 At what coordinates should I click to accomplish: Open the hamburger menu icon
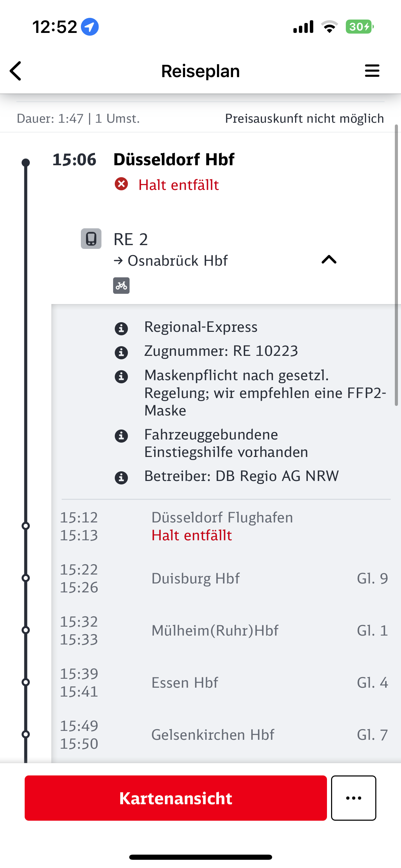point(372,71)
